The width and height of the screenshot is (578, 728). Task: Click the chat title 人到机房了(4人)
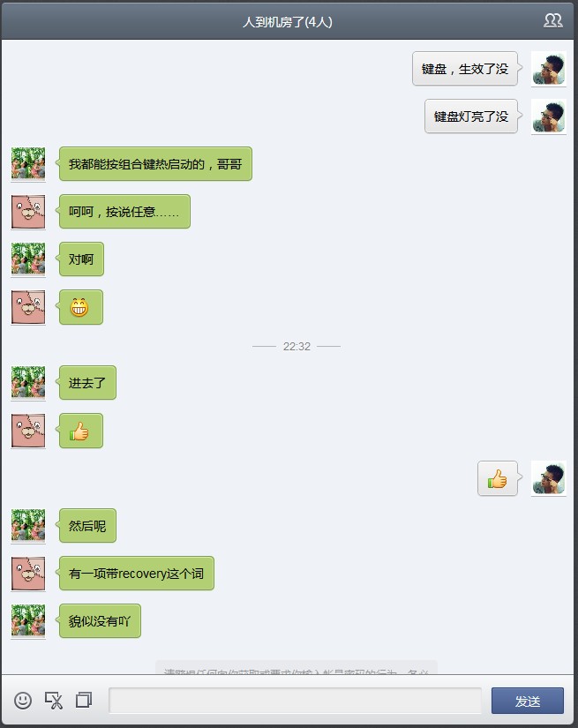coord(288,22)
